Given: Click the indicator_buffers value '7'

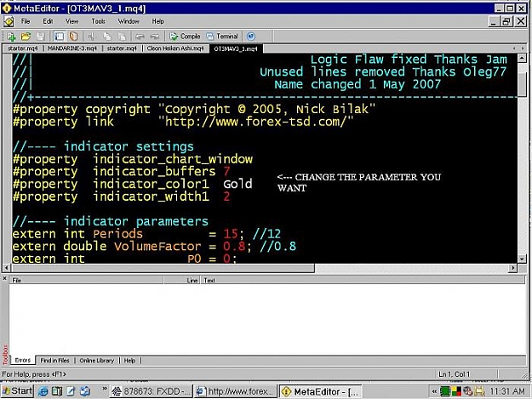Looking at the screenshot, I should pos(226,171).
